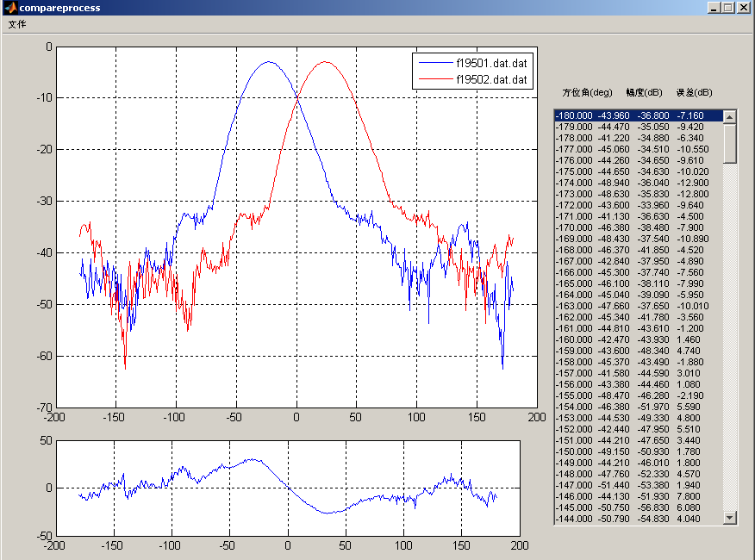The height and width of the screenshot is (560, 755).
Task: Select the row starting with -164.000
Action: click(639, 295)
